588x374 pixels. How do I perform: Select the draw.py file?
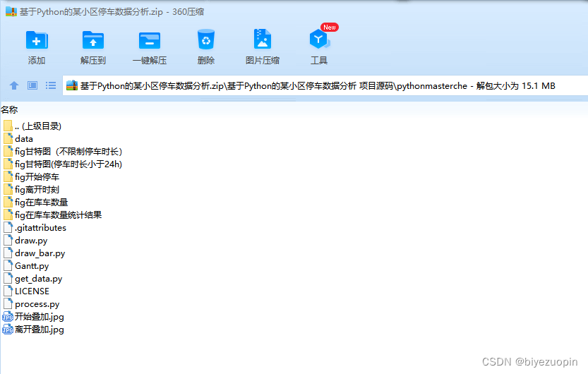click(25, 241)
